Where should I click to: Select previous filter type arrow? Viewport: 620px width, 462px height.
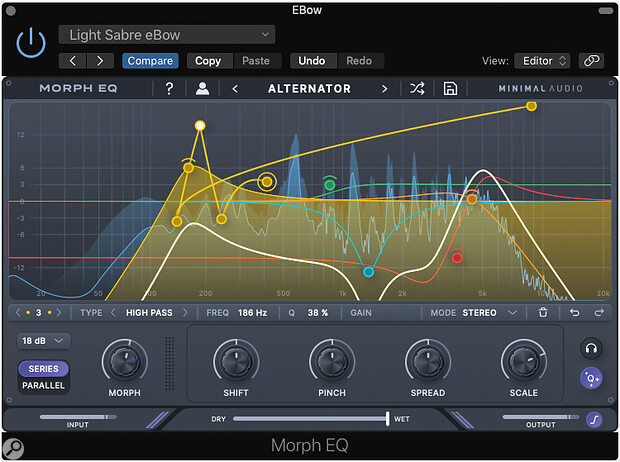(x=113, y=312)
